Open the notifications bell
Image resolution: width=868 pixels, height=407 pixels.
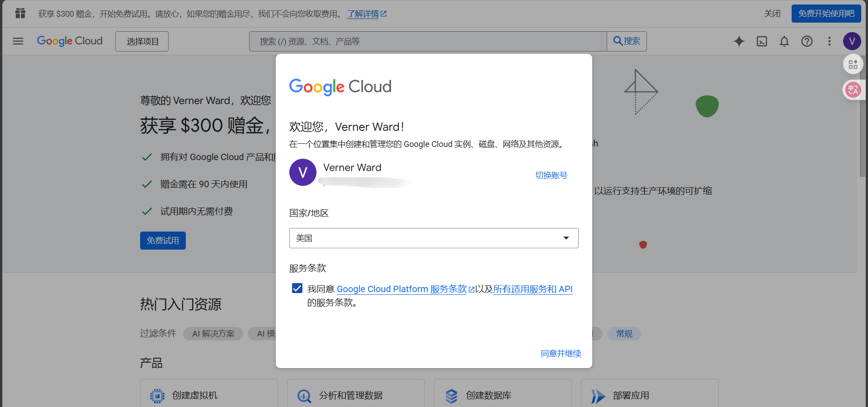[x=784, y=41]
